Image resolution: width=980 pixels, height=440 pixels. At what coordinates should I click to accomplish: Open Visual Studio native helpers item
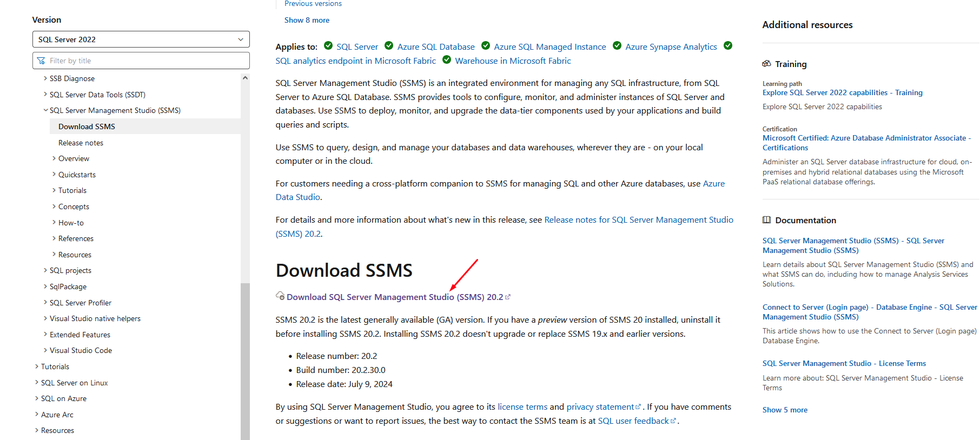point(95,318)
